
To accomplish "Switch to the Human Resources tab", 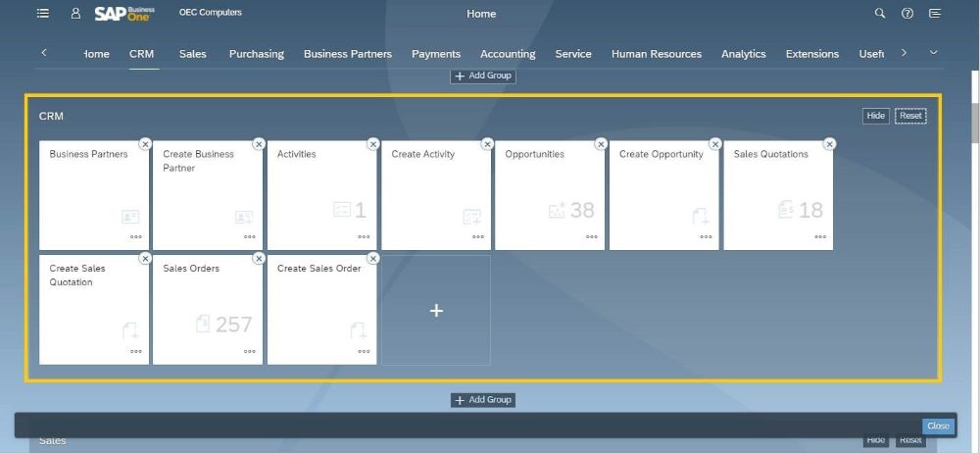I will click(657, 54).
